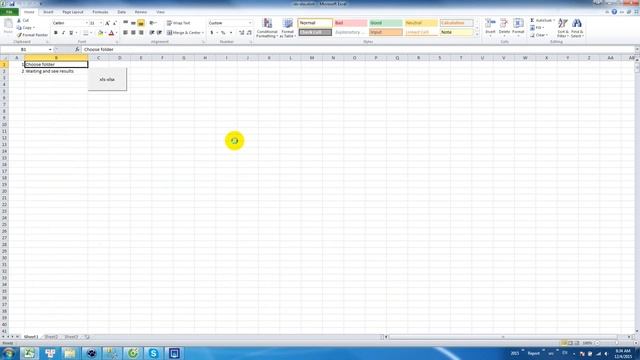Open the Name Box dropdown arrow

point(50,49)
